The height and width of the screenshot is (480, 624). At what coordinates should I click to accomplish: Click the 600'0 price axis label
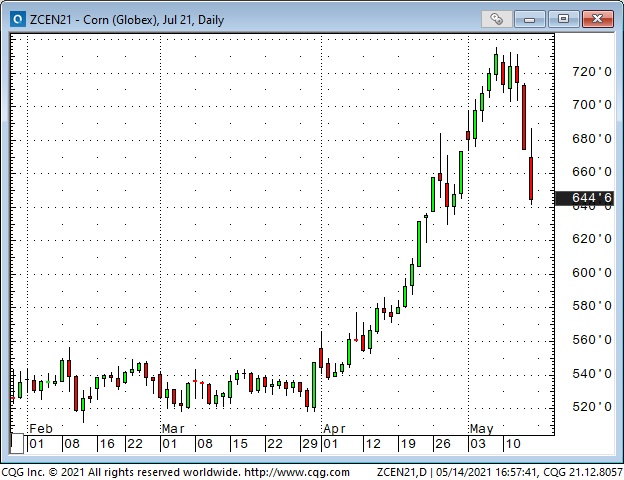pos(591,273)
